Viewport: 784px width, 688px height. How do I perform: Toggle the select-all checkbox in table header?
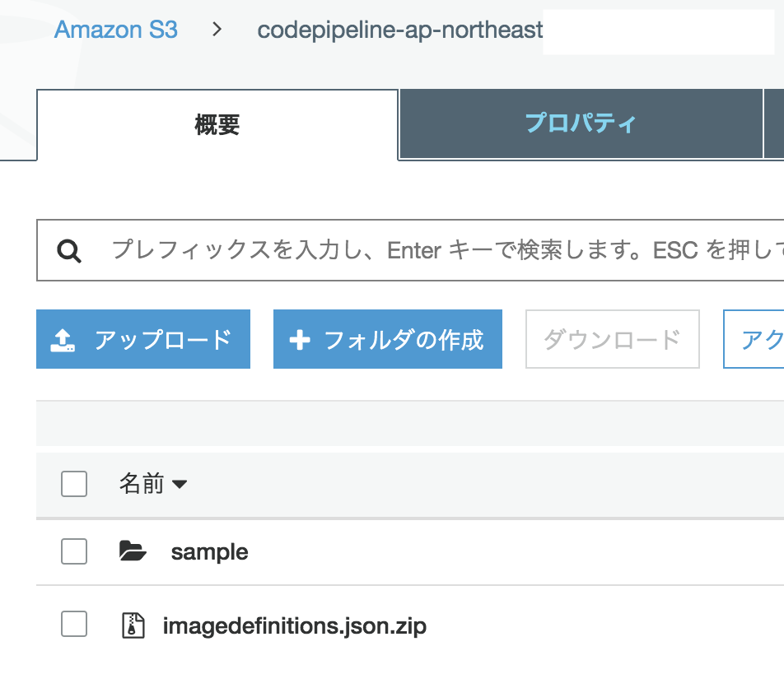click(74, 484)
